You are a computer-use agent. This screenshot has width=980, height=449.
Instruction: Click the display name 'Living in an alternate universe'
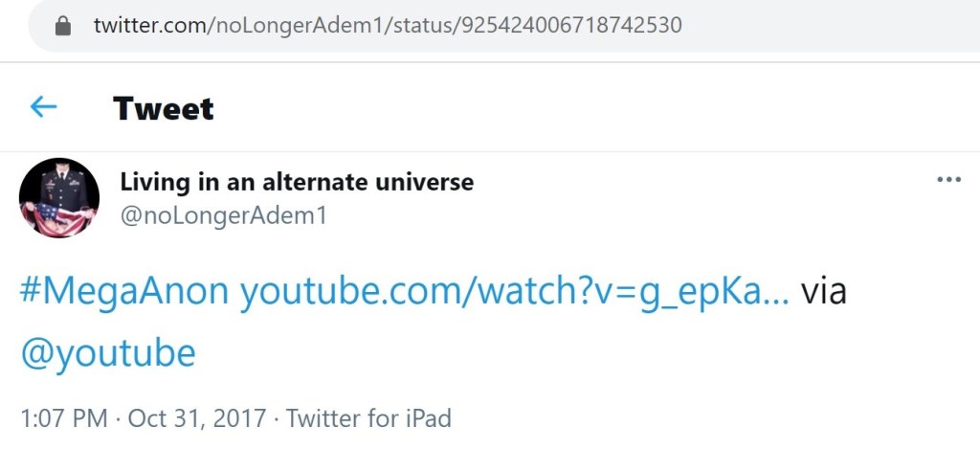tap(297, 182)
